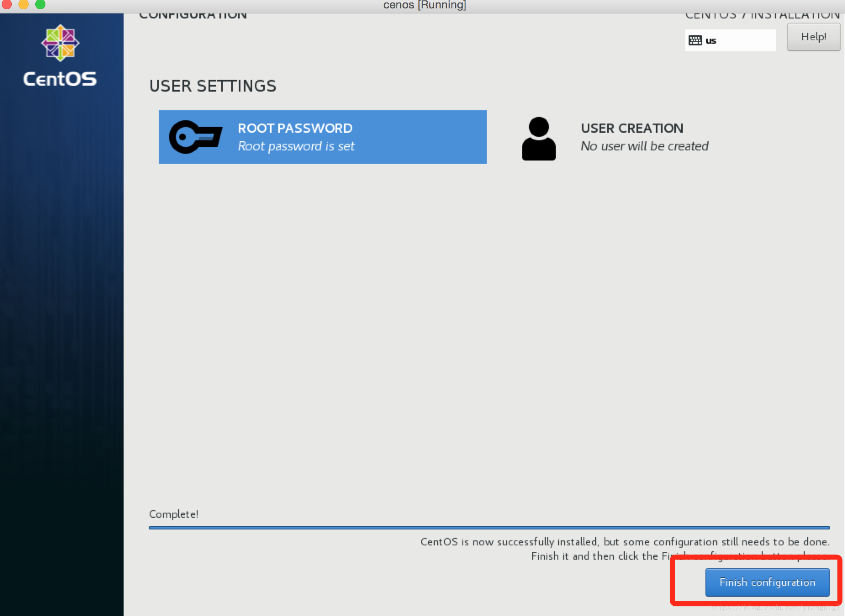Open the ROOT PASSWORD settings
Viewport: 845px width, 616px height.
322,137
